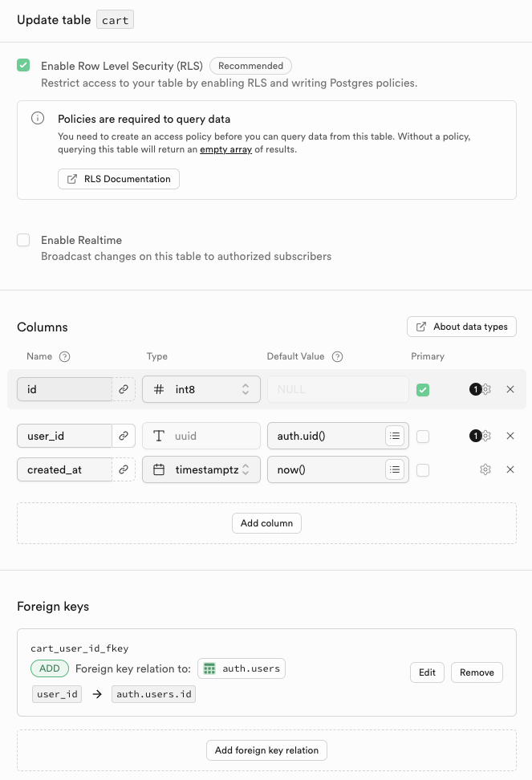Open RLS Documentation

pos(119,179)
